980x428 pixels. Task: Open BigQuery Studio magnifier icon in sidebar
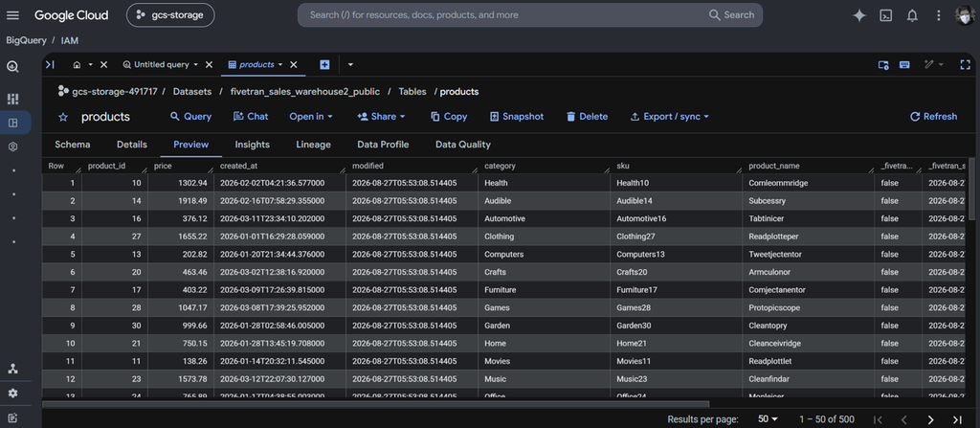(x=12, y=66)
